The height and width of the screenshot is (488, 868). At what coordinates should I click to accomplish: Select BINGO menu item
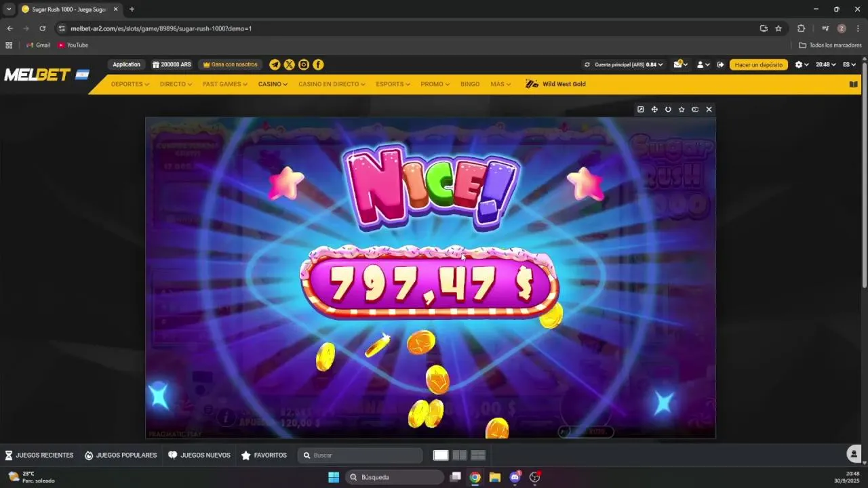click(x=470, y=84)
